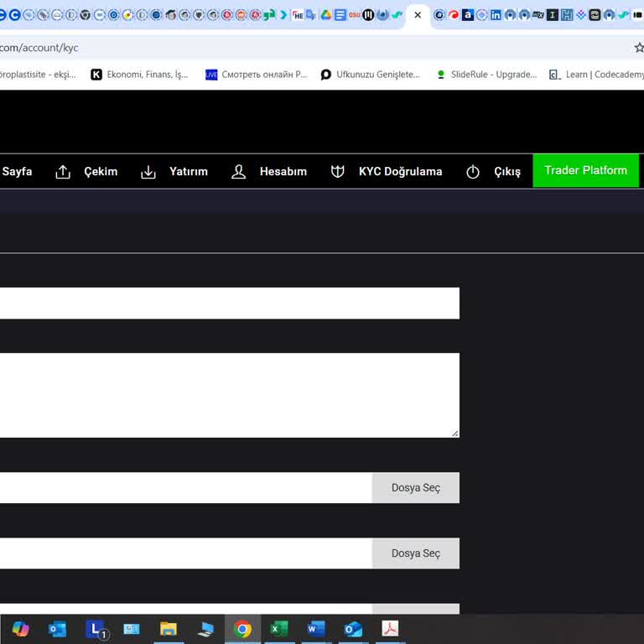Open File Explorer from the taskbar

click(x=169, y=629)
